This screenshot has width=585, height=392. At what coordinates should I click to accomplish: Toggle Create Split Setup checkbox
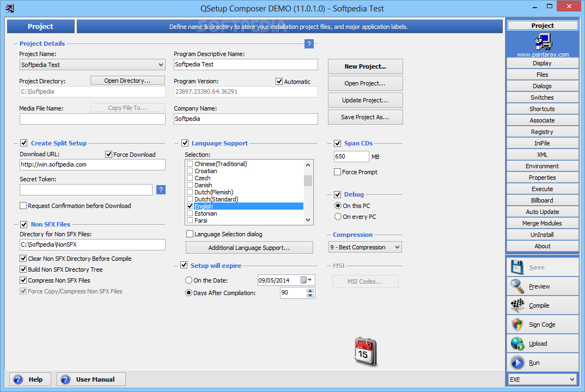tap(24, 143)
